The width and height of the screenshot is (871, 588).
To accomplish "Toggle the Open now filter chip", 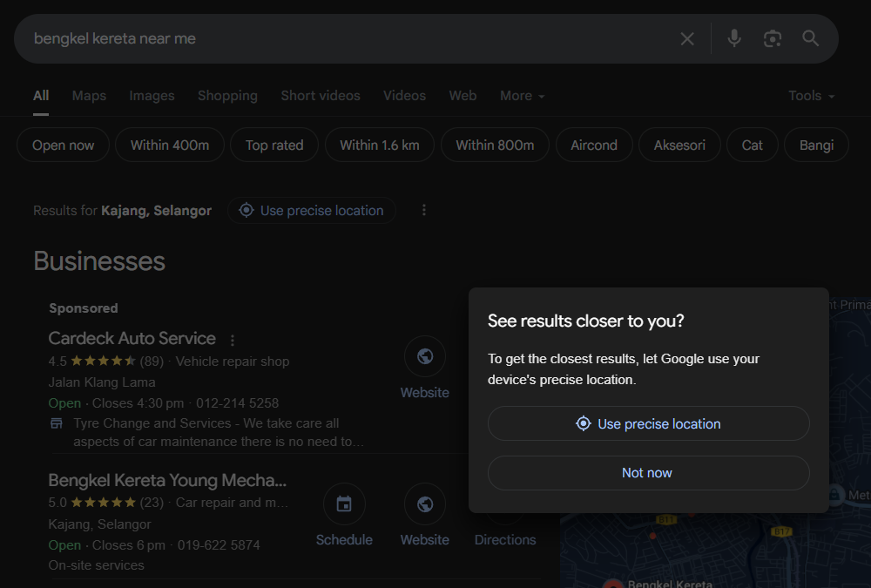I will [x=64, y=145].
